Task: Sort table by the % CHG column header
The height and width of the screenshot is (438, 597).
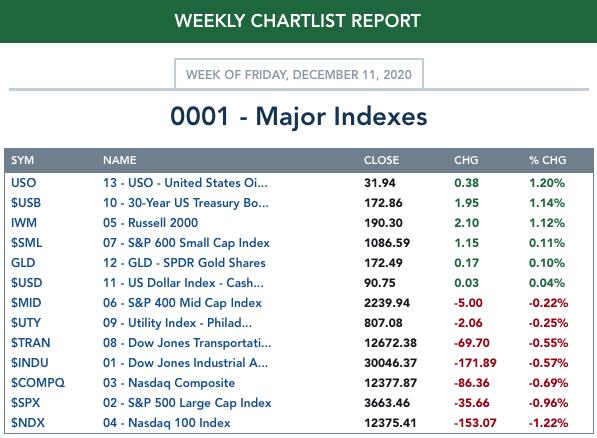Action: coord(548,160)
